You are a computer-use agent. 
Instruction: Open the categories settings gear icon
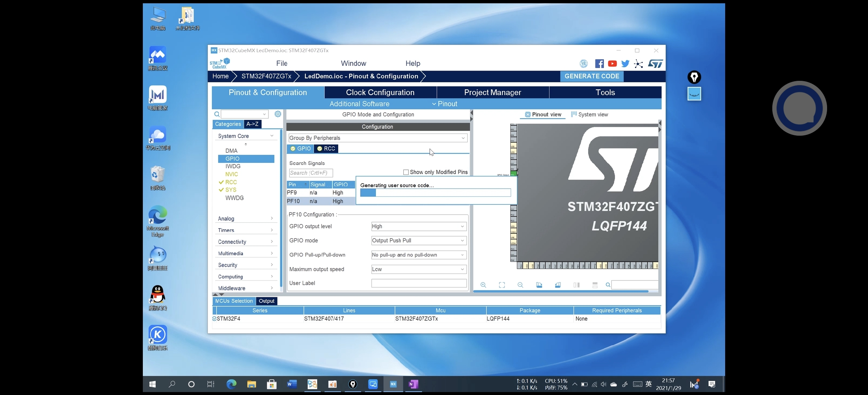[278, 114]
